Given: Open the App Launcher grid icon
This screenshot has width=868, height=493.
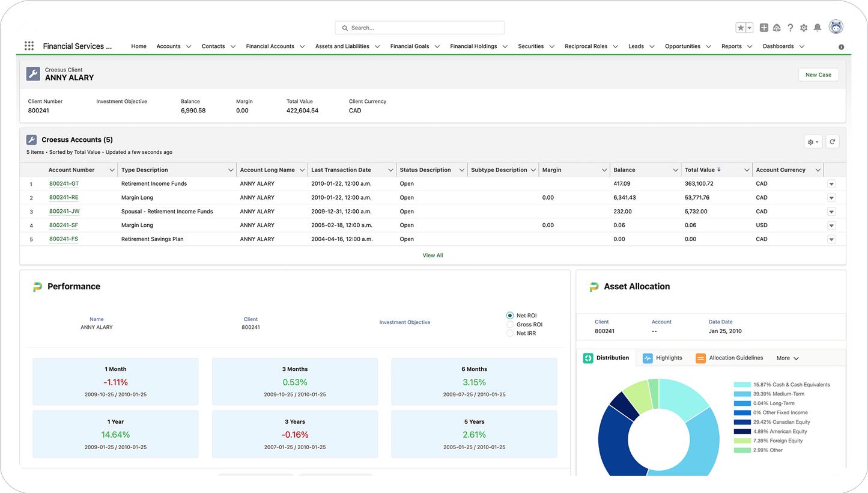Looking at the screenshot, I should [29, 46].
